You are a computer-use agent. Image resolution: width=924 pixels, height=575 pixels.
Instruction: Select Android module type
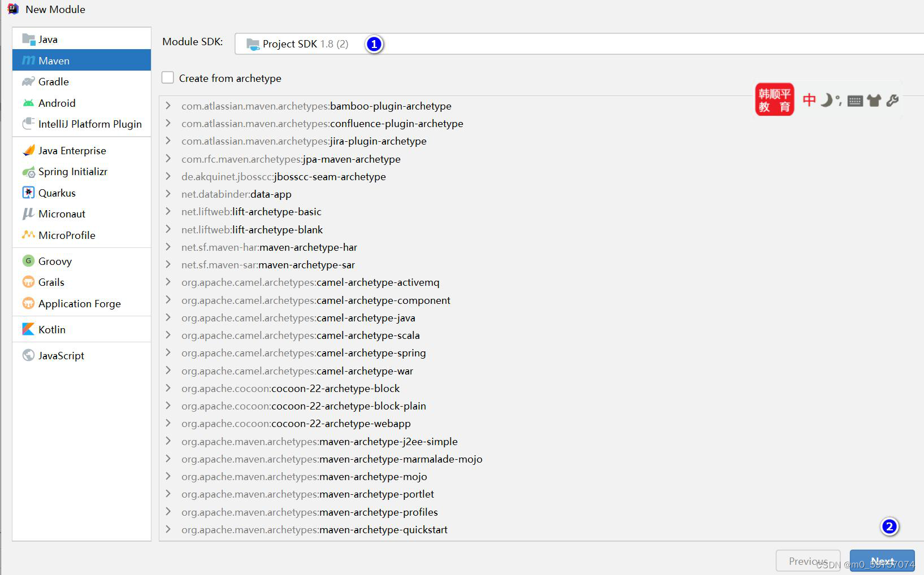pos(81,103)
